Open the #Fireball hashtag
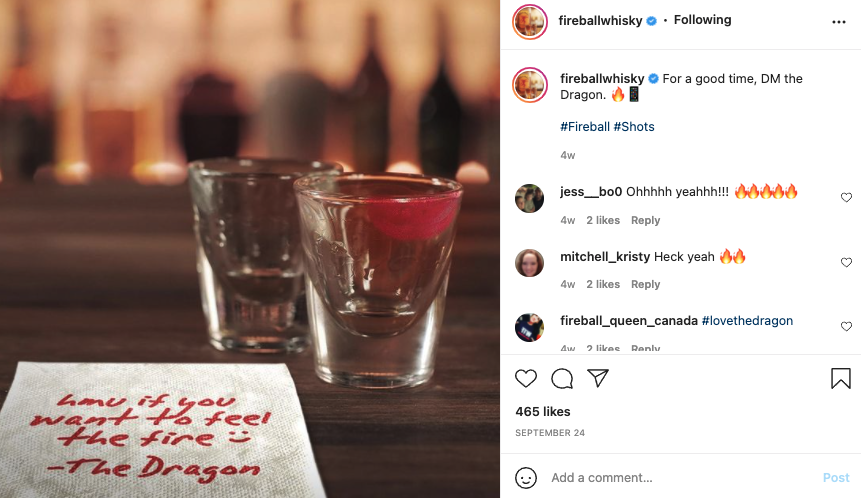The height and width of the screenshot is (498, 861). (x=585, y=127)
